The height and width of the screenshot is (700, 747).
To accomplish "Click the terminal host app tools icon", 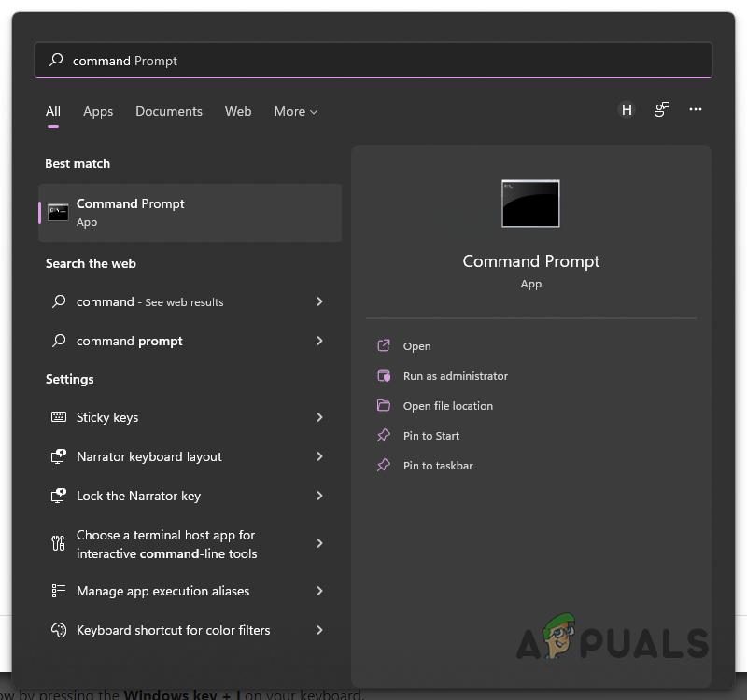I will click(x=58, y=543).
